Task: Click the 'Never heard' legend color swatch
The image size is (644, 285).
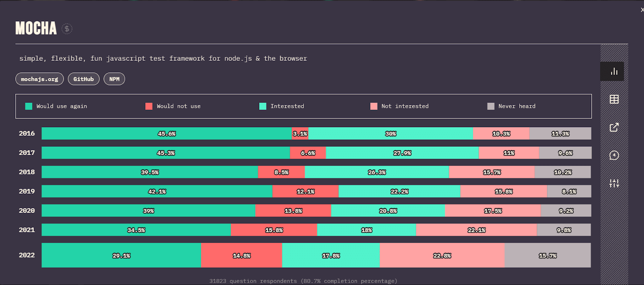Action: click(x=491, y=106)
